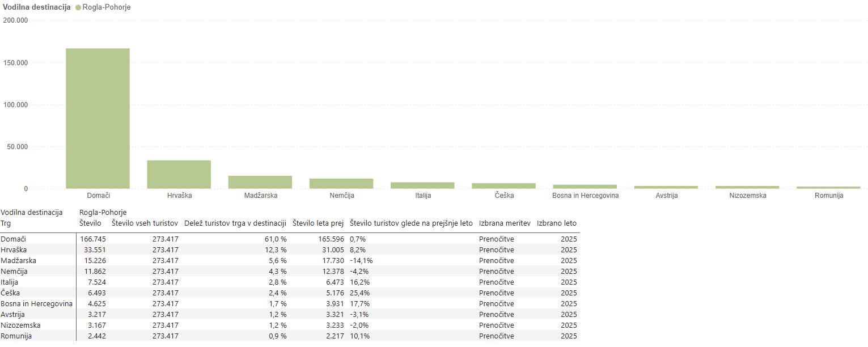Click Delež turistov trga v destinaciji header
This screenshot has width=868, height=347.
pyautogui.click(x=235, y=223)
